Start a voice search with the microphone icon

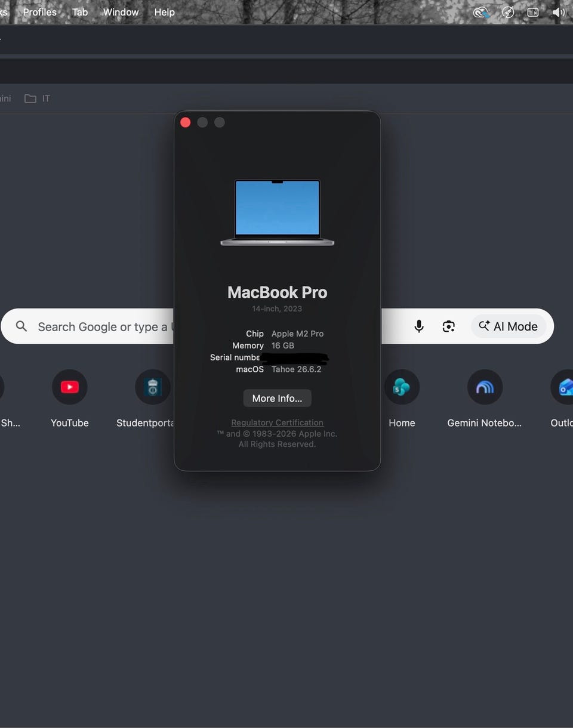click(419, 326)
